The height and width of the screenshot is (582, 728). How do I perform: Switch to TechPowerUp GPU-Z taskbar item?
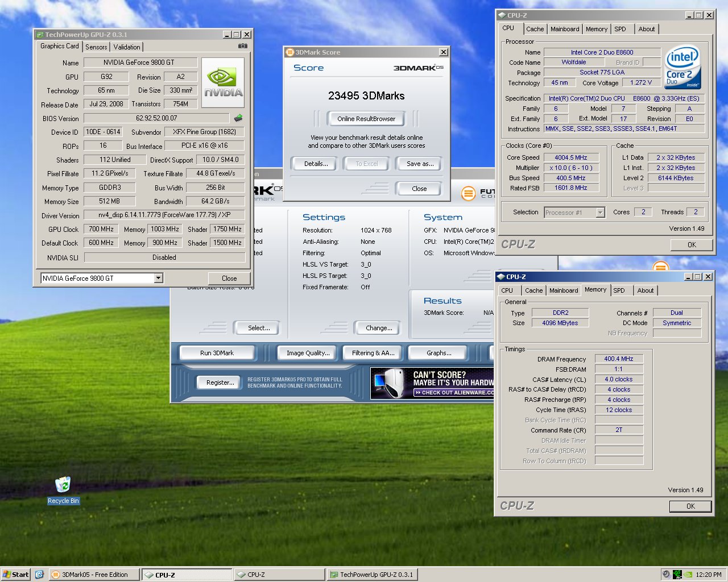pyautogui.click(x=373, y=575)
